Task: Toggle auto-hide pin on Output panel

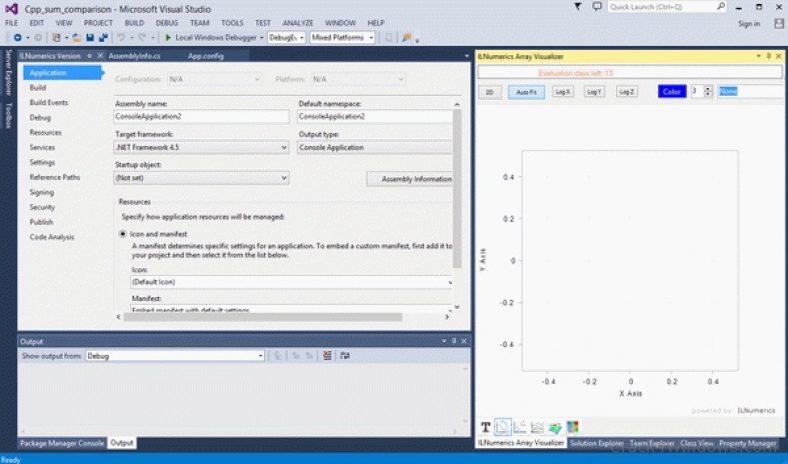Action: [x=454, y=341]
